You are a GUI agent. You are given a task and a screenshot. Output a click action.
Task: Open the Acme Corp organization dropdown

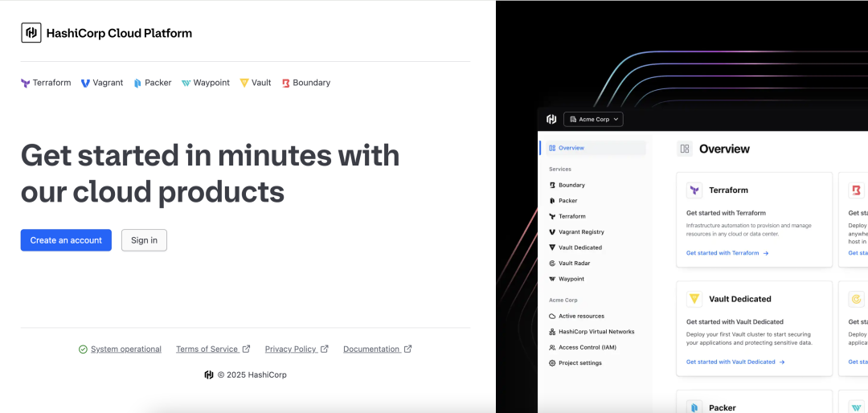593,120
